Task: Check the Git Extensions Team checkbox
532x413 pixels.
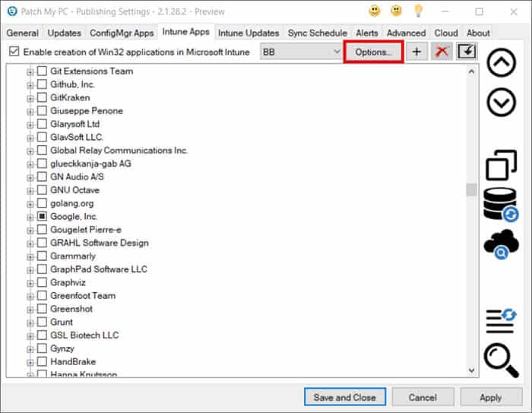Action: (x=42, y=71)
